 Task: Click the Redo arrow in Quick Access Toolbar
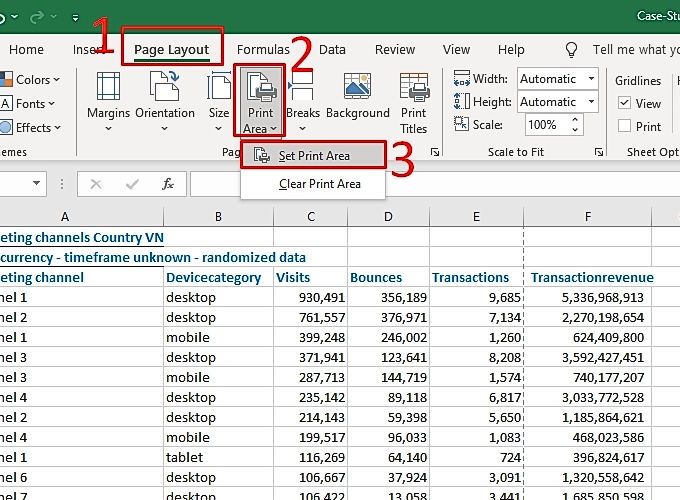pyautogui.click(x=37, y=17)
